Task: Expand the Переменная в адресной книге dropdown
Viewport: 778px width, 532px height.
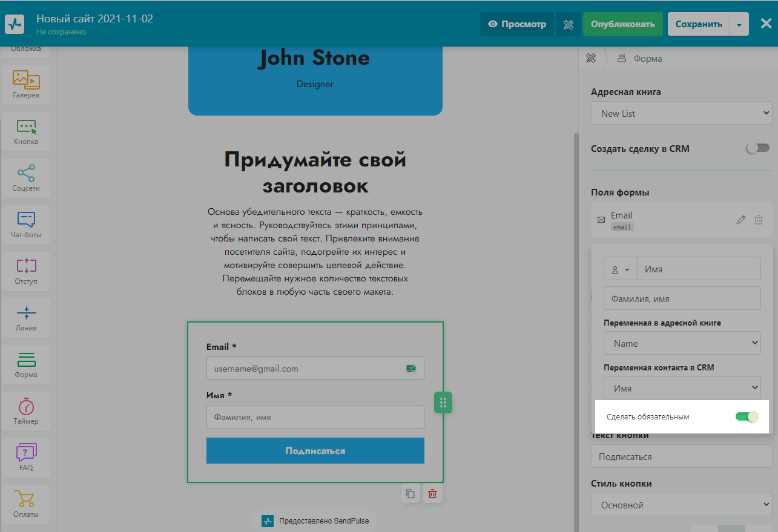Action: 682,343
